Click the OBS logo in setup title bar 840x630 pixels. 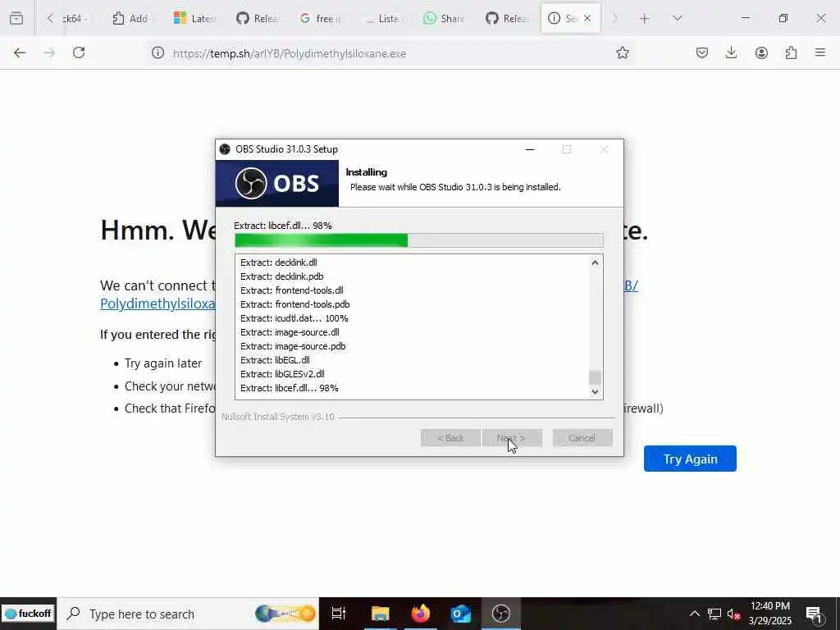[225, 149]
